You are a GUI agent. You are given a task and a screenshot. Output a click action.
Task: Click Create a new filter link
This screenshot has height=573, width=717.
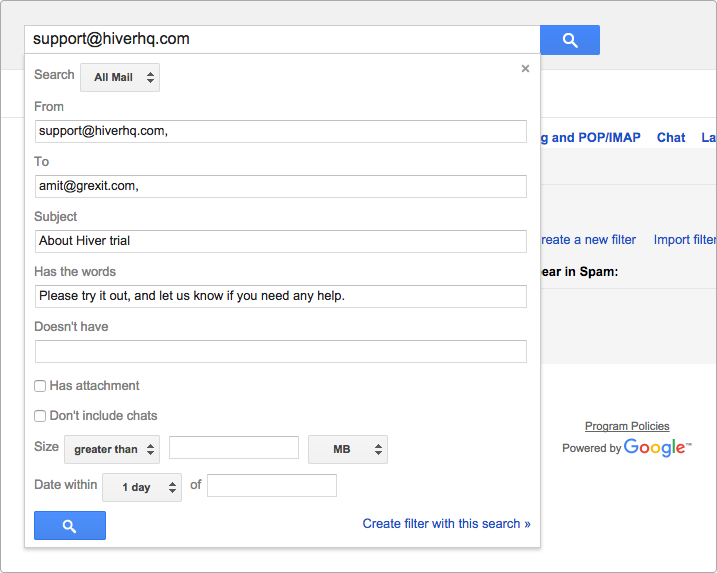pyautogui.click(x=588, y=240)
